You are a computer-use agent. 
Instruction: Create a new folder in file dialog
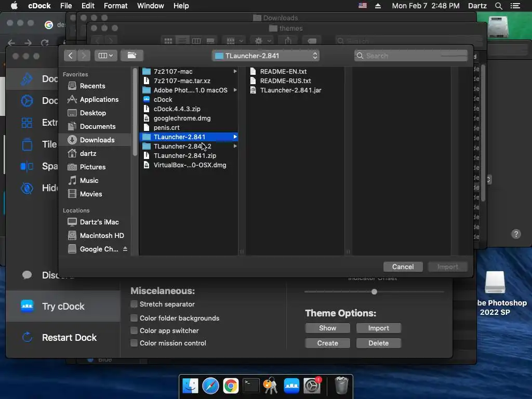[132, 55]
